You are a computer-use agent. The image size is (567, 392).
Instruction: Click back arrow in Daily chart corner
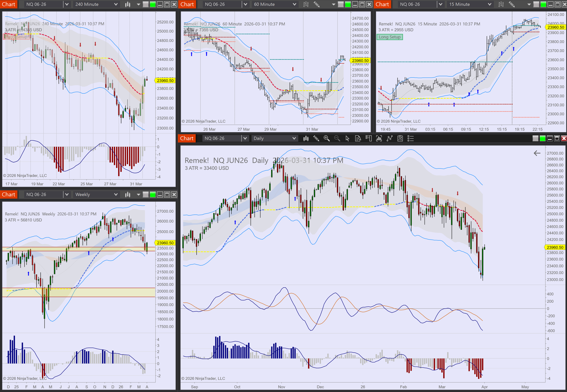point(537,153)
